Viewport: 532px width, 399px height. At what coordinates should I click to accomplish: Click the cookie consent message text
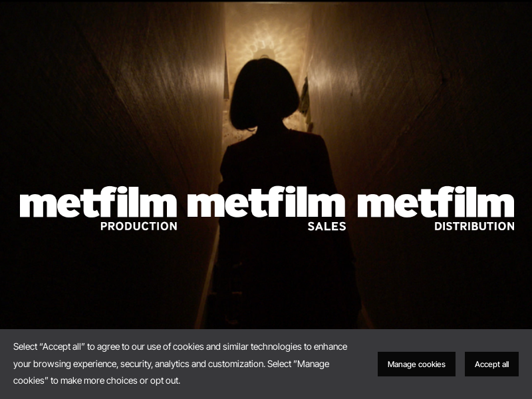click(x=180, y=364)
